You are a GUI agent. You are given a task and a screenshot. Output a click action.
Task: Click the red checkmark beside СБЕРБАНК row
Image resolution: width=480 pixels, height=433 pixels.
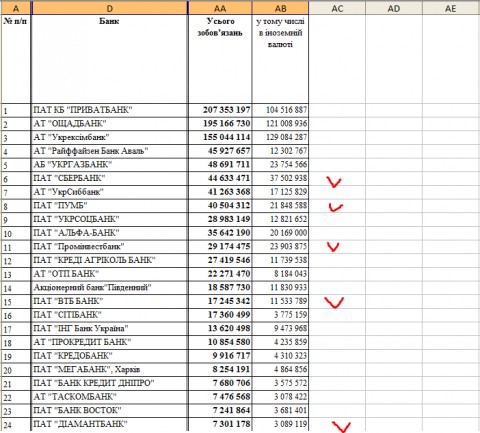pyautogui.click(x=334, y=182)
